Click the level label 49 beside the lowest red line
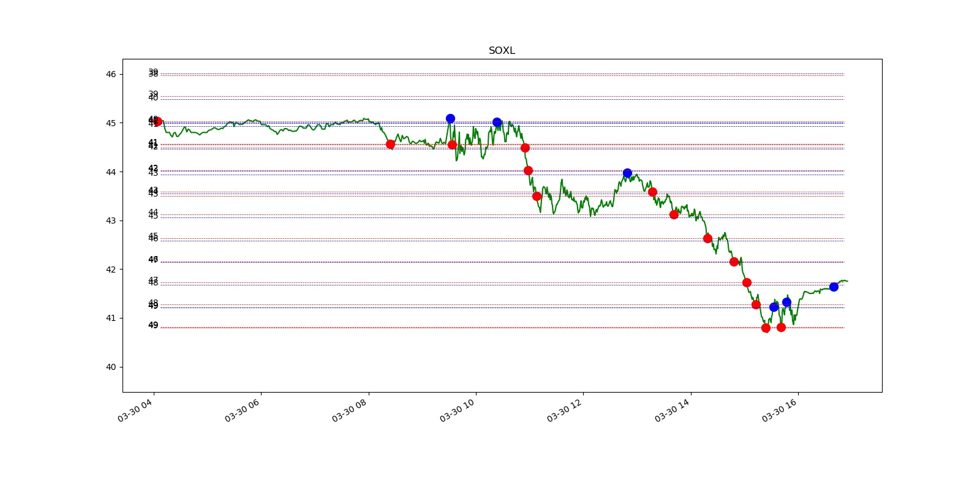 coord(153,325)
